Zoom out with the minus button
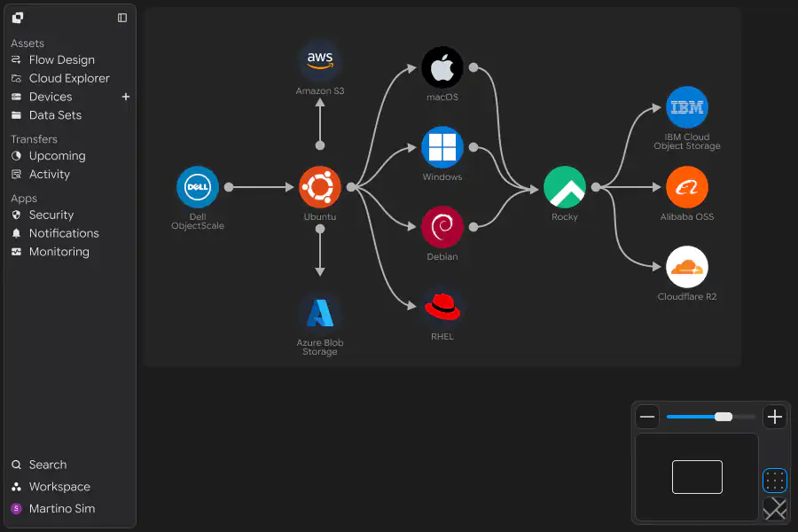 [x=647, y=417]
